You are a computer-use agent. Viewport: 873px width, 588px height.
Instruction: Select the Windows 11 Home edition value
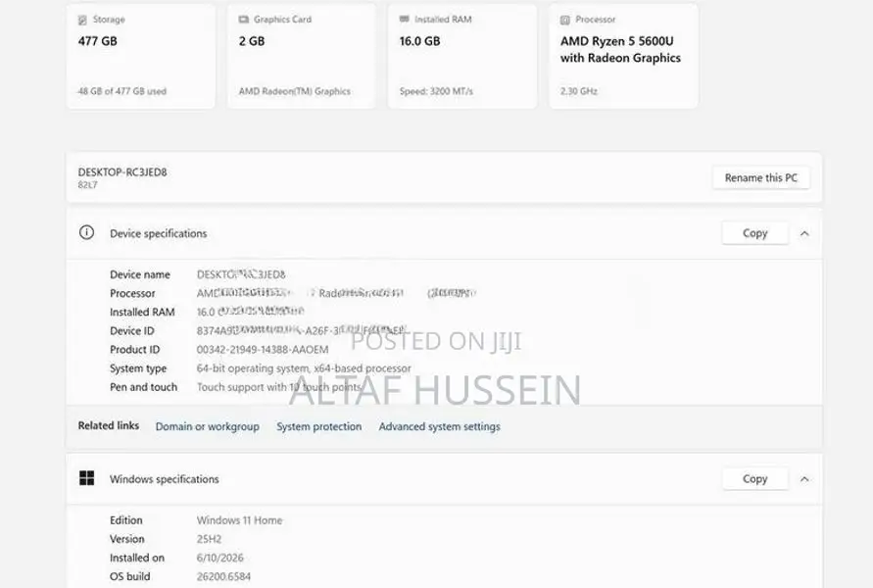[x=239, y=520]
